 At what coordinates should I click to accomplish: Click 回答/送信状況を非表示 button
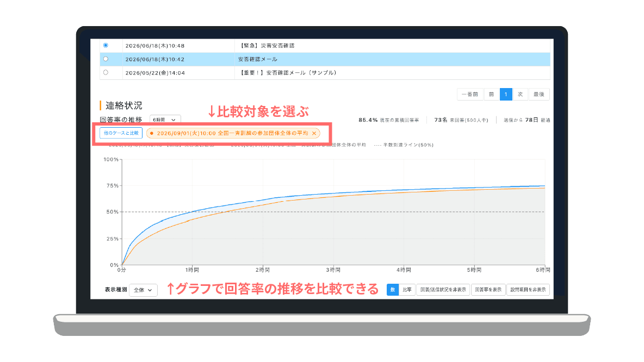(443, 290)
